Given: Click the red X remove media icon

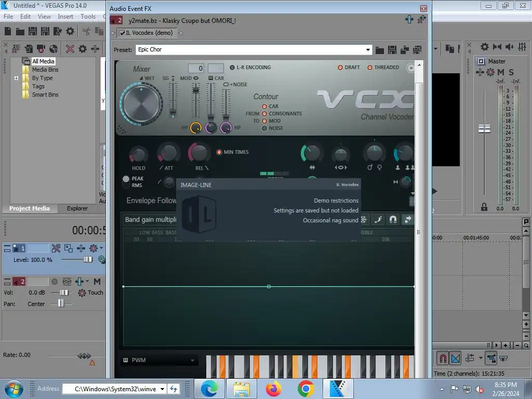Looking at the screenshot, I should click(70, 49).
